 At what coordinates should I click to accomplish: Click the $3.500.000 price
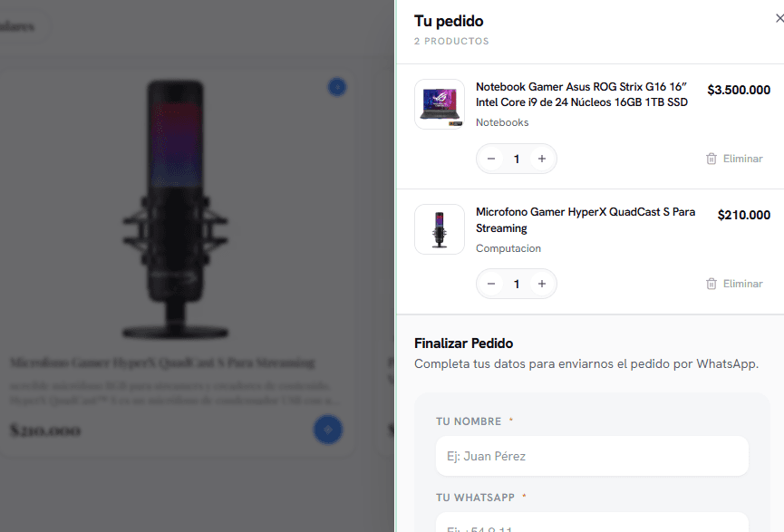(x=739, y=90)
